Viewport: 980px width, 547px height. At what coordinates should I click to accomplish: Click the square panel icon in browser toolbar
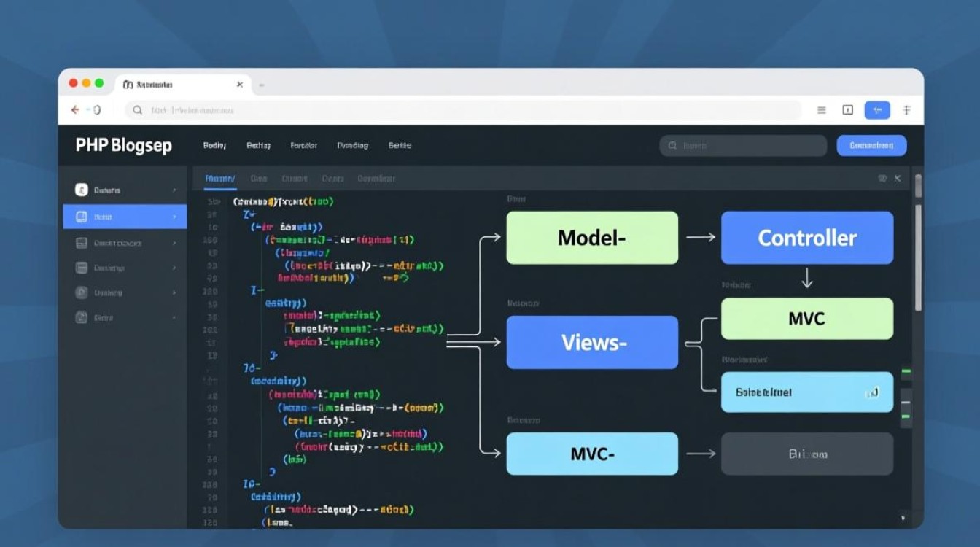pos(847,110)
